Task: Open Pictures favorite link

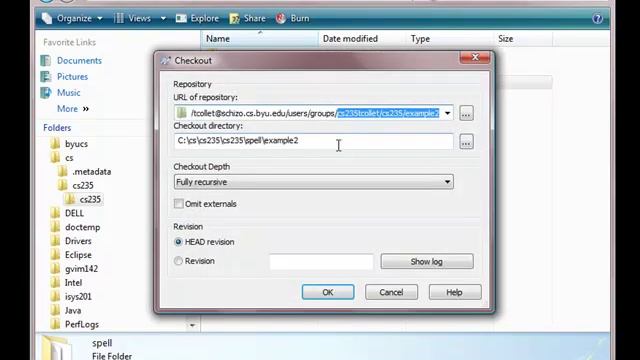Action: 72,77
